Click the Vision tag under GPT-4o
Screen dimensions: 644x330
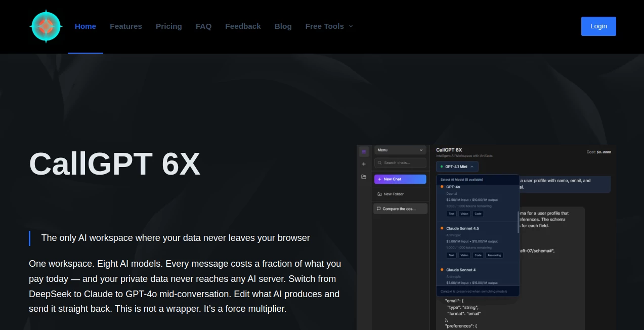point(464,214)
